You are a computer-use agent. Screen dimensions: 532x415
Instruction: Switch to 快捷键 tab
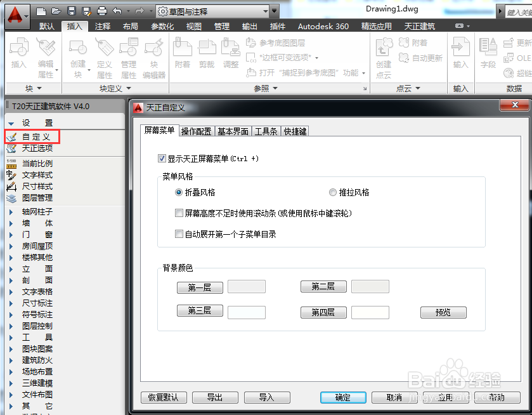click(x=295, y=131)
